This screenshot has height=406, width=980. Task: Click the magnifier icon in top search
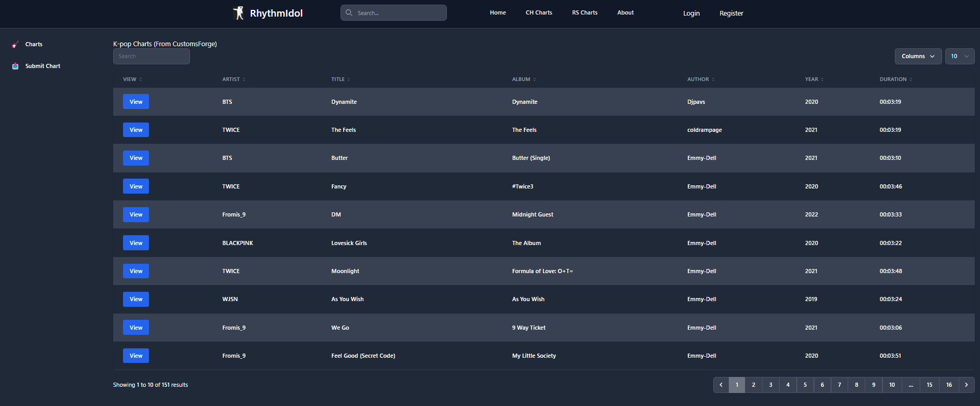coord(349,13)
